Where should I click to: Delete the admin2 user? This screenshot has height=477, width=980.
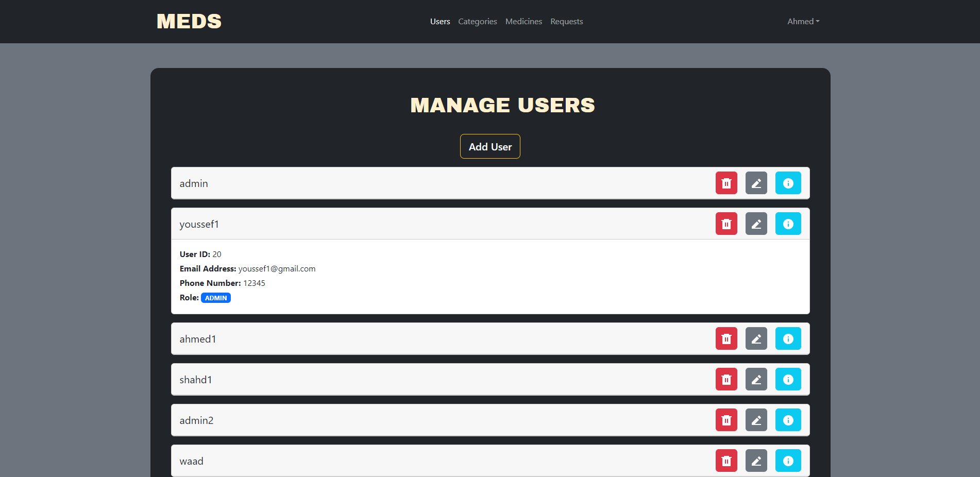(726, 420)
